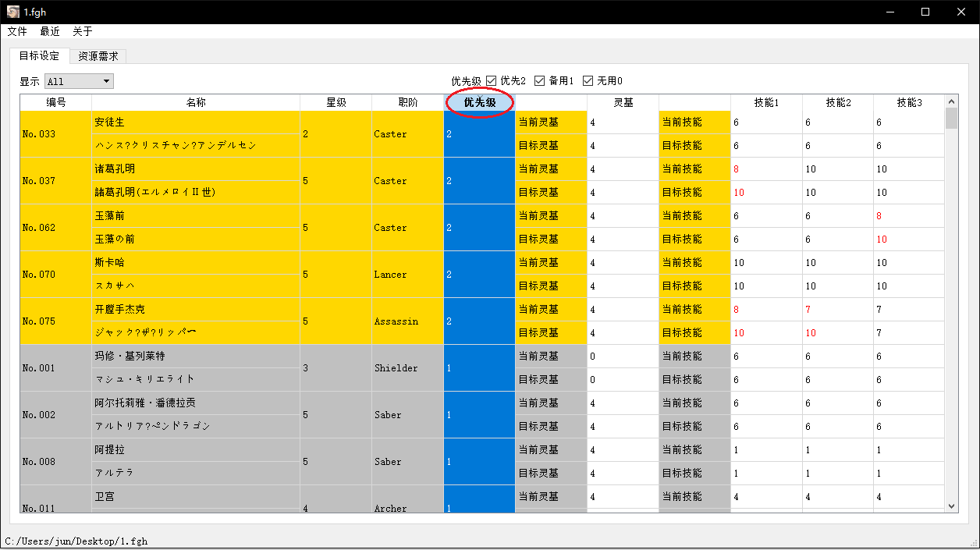Click 开膛手杰克's 目标技能 cell
980x550 pixels.
point(694,332)
